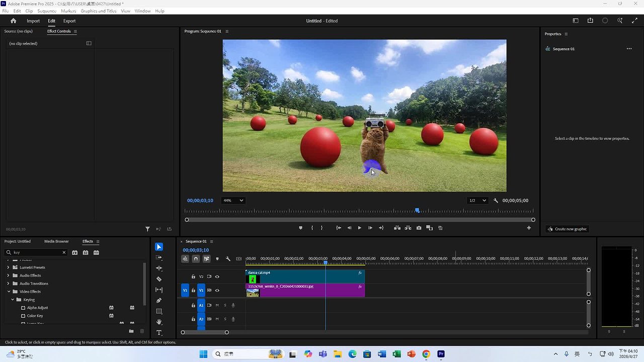Click the Program Monitor playhead marker
Viewport: 644px width, 362px height.
point(417,211)
